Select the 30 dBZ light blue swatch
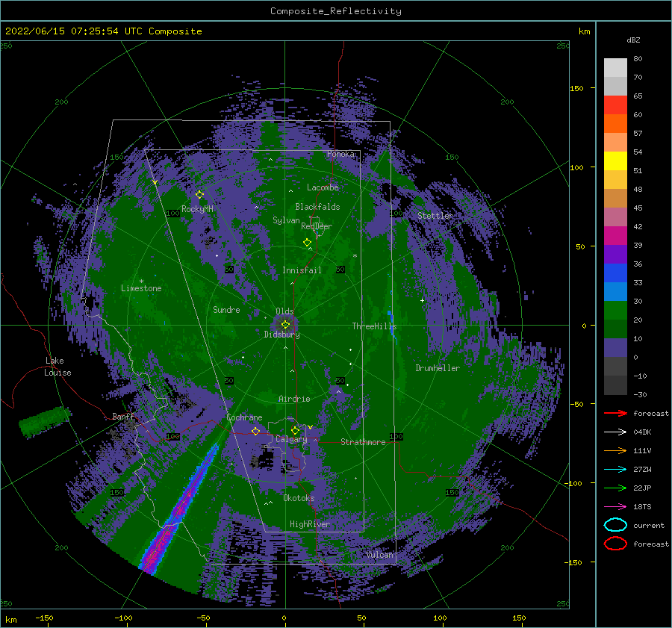This screenshot has width=672, height=628. tap(615, 291)
